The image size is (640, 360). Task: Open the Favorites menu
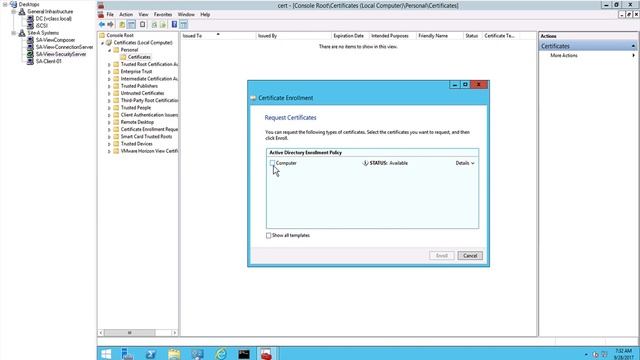(163, 14)
